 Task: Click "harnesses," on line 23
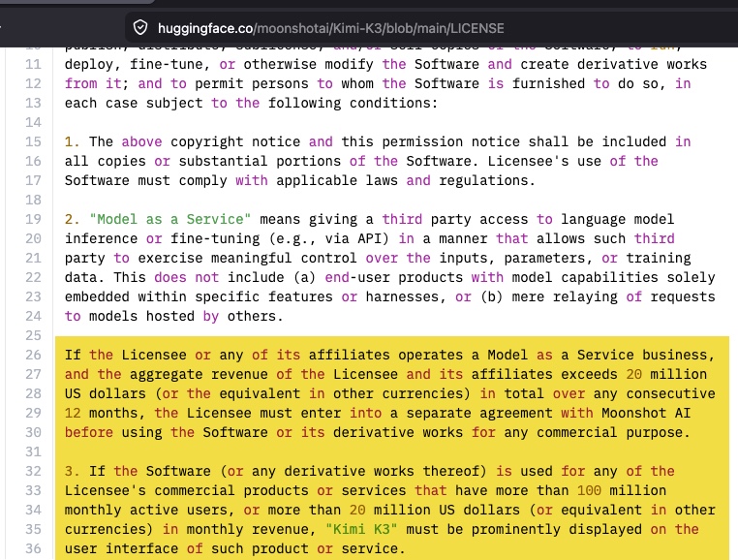[x=406, y=296]
